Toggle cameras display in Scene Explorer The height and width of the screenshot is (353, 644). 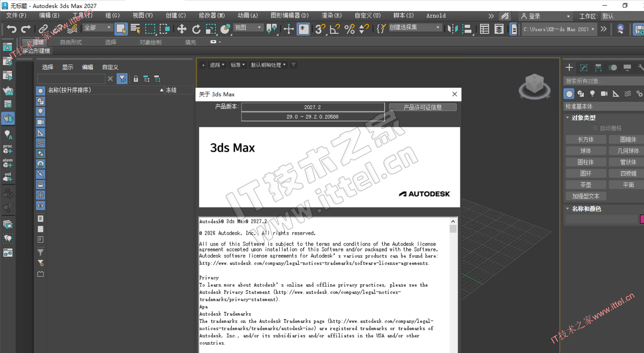click(x=41, y=122)
